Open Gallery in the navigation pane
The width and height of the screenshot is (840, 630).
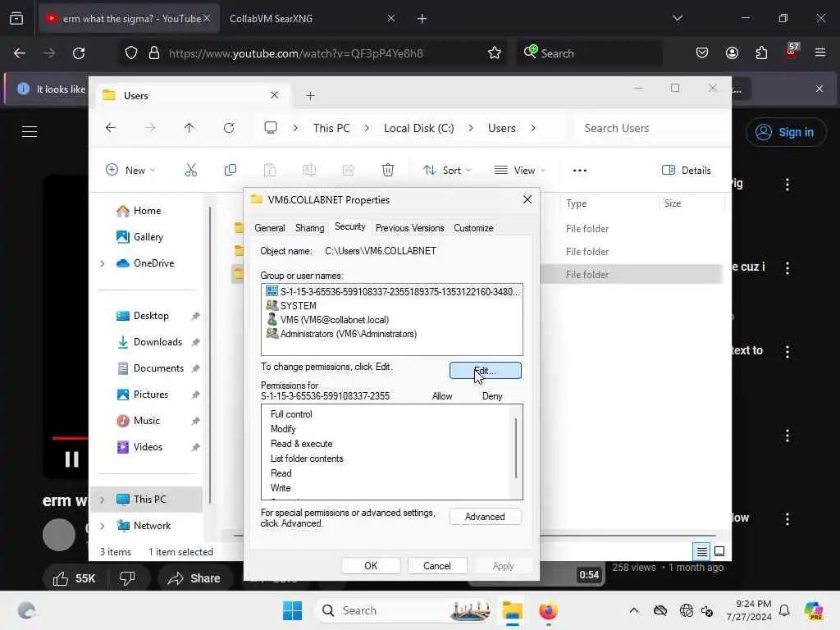(148, 237)
